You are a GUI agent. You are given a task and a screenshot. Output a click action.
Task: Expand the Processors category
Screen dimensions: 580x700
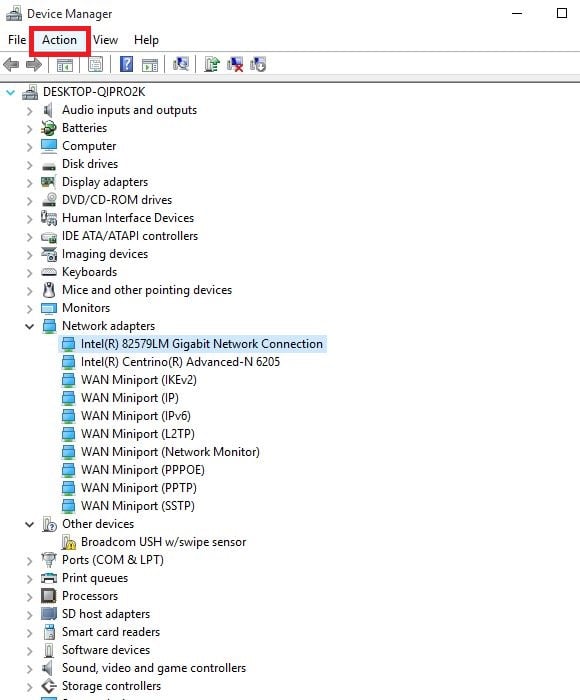pyautogui.click(x=29, y=596)
